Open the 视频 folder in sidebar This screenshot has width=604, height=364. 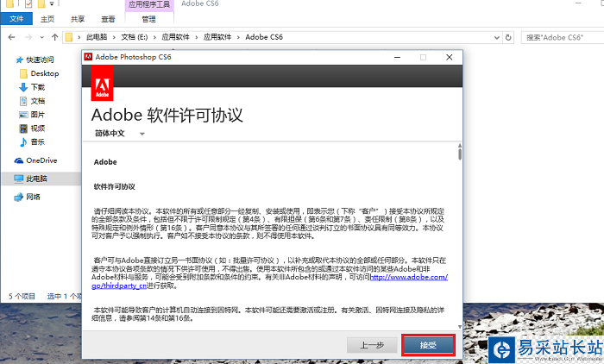(x=38, y=129)
